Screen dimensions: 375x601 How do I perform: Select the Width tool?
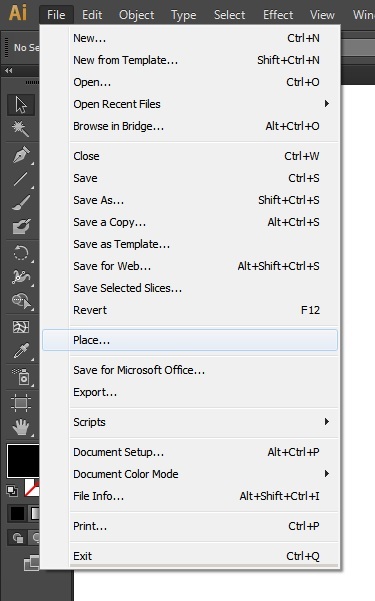[21, 277]
